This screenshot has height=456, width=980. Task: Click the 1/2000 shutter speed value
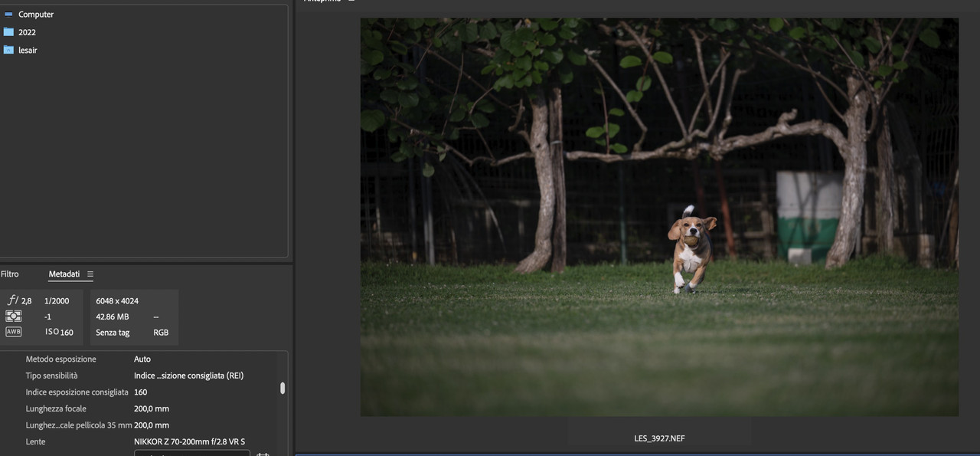57,301
